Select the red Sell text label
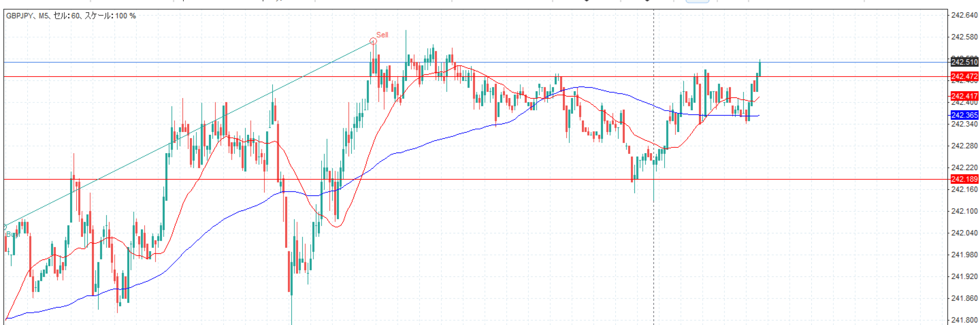Viewport: 980px width, 325px height. [x=382, y=35]
